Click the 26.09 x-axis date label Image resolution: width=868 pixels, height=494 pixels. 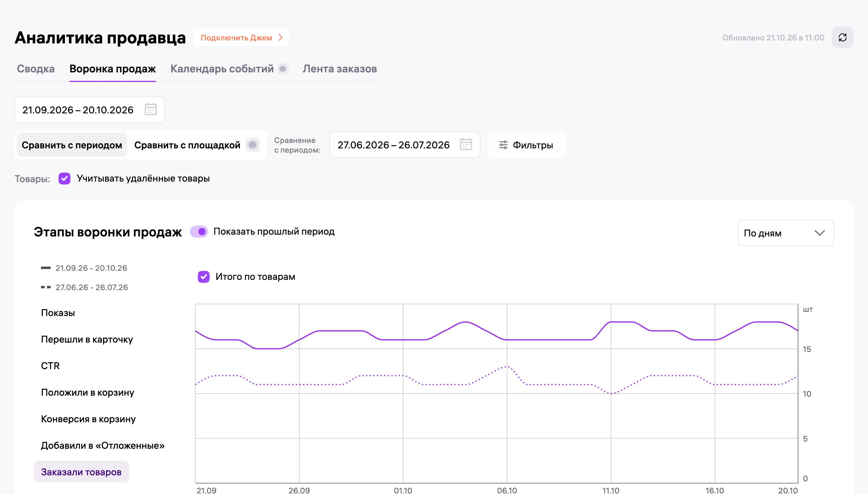click(299, 490)
